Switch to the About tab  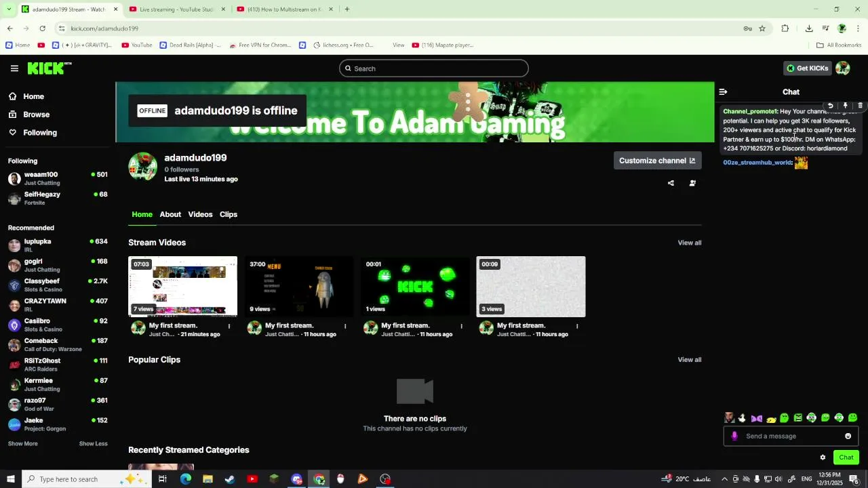(170, 214)
